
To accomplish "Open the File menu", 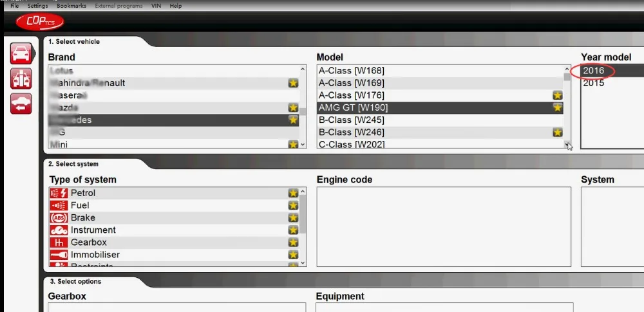I will pos(14,6).
